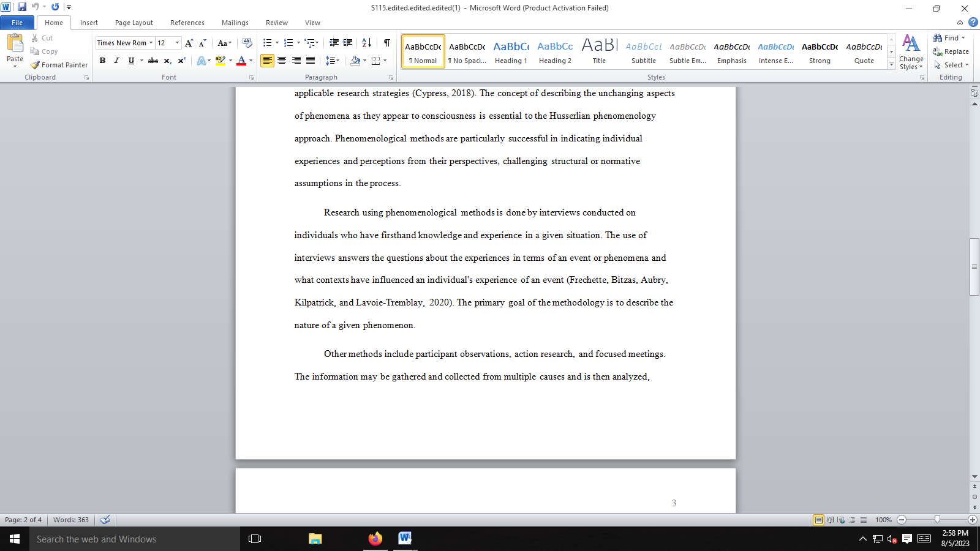Apply bold formatting
Screen dimensions: 980x551
click(102, 61)
